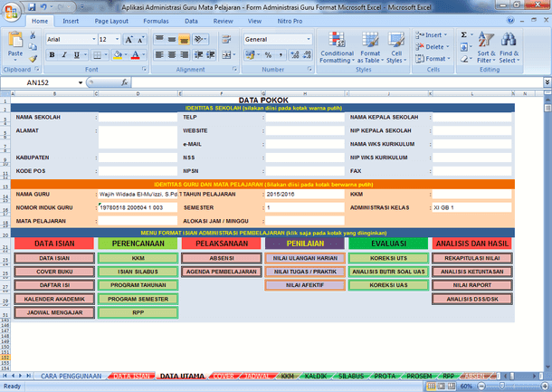Open Conditional Formatting menu
The image size is (552, 392).
point(337,48)
